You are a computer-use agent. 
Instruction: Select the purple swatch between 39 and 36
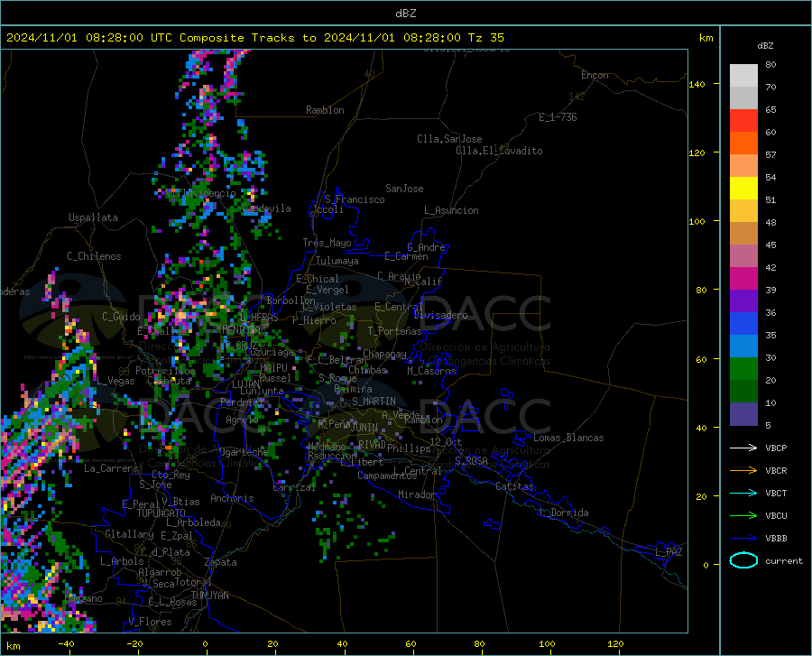click(743, 301)
